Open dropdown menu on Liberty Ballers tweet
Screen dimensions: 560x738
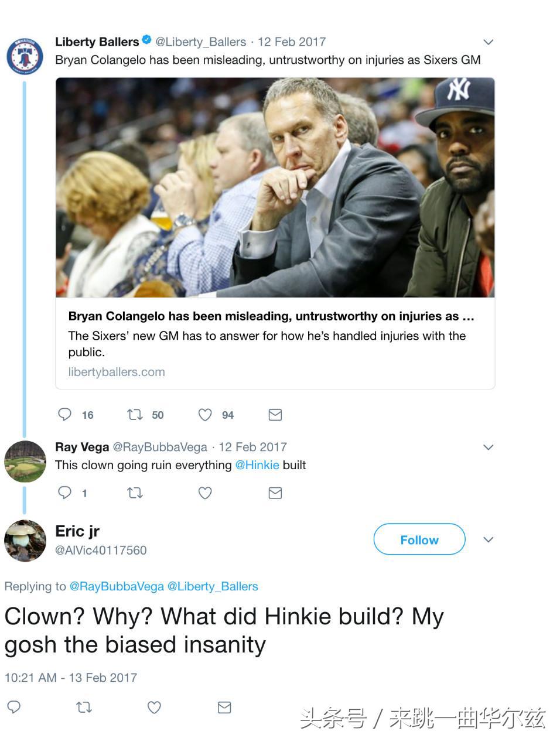tap(488, 42)
